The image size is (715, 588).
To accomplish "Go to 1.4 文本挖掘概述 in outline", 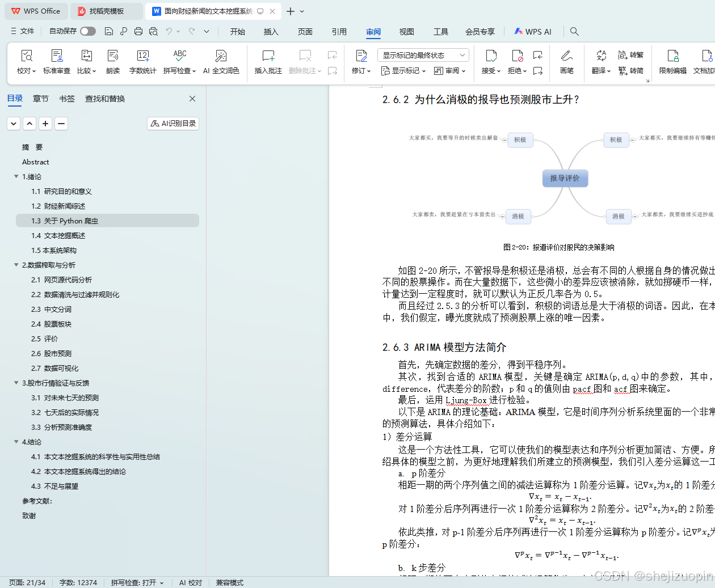I will point(58,235).
